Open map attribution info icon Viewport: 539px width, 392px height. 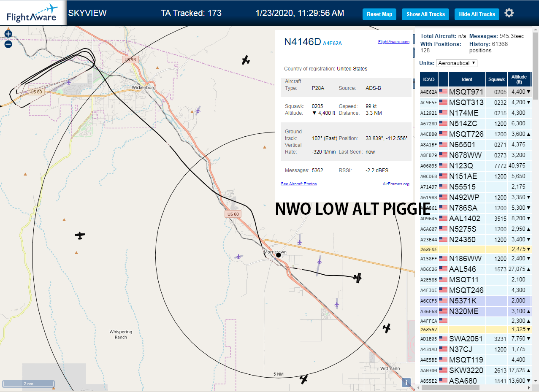coord(406,382)
